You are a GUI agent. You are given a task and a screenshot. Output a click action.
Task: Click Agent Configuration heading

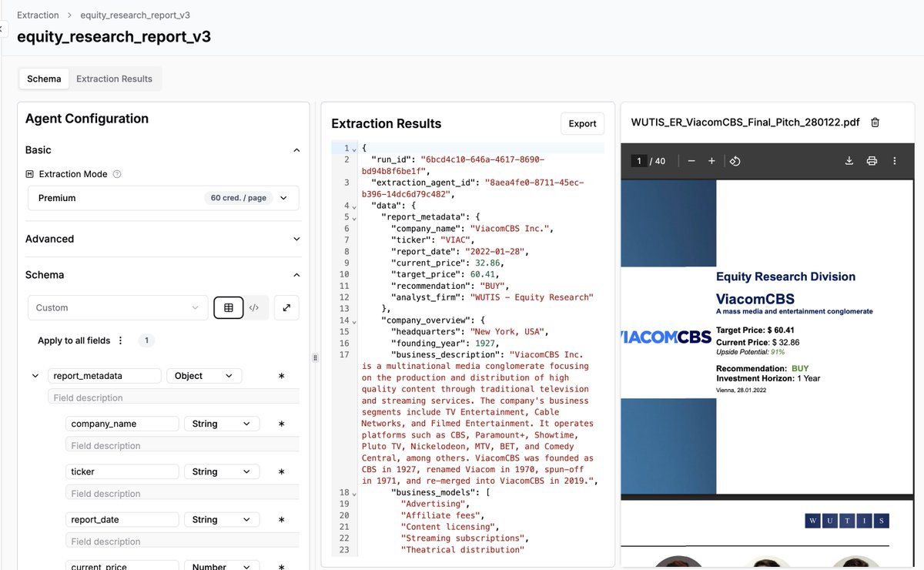87,119
